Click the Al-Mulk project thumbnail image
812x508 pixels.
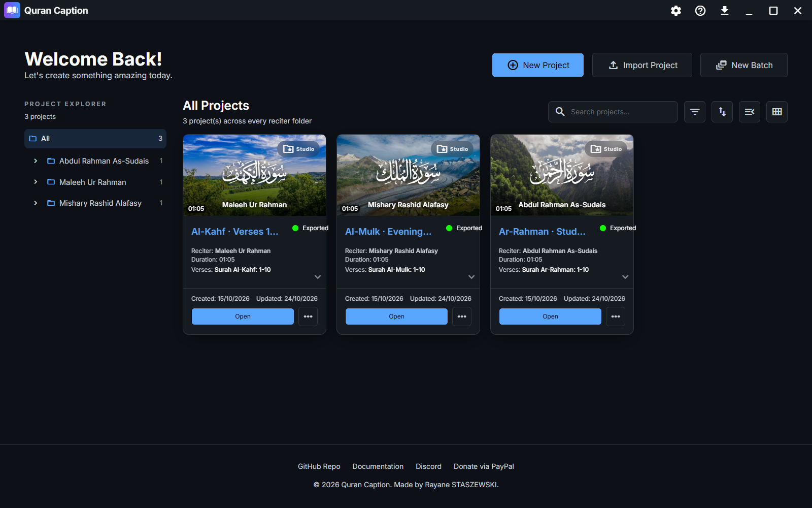408,175
